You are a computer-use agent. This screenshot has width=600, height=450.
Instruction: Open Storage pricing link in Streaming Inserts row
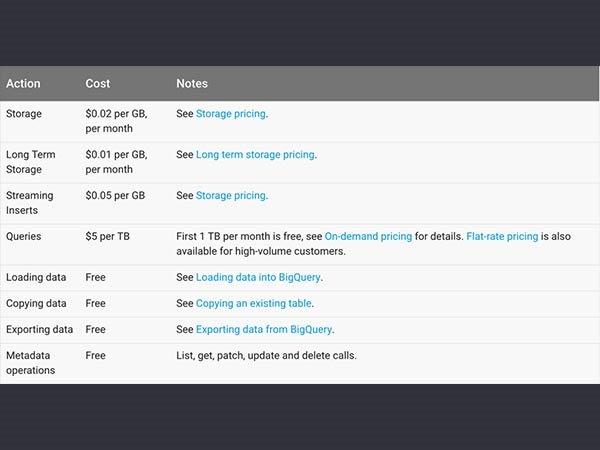[x=231, y=196]
